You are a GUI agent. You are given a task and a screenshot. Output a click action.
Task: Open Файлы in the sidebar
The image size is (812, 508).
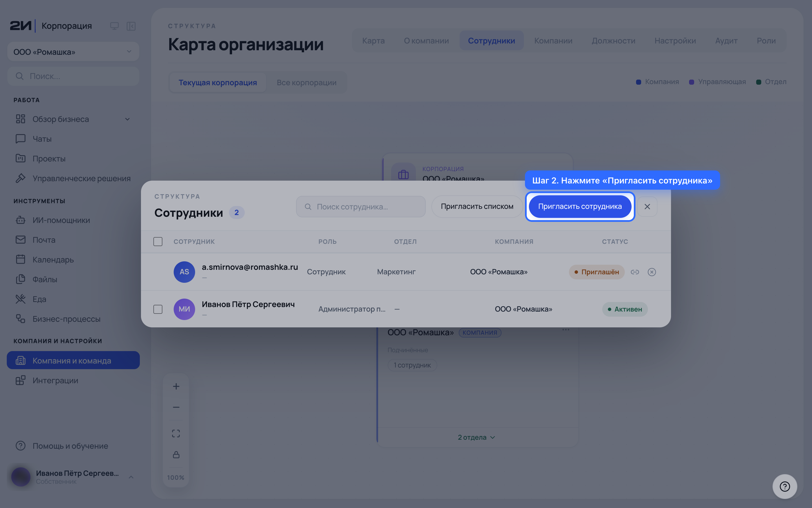click(73, 279)
